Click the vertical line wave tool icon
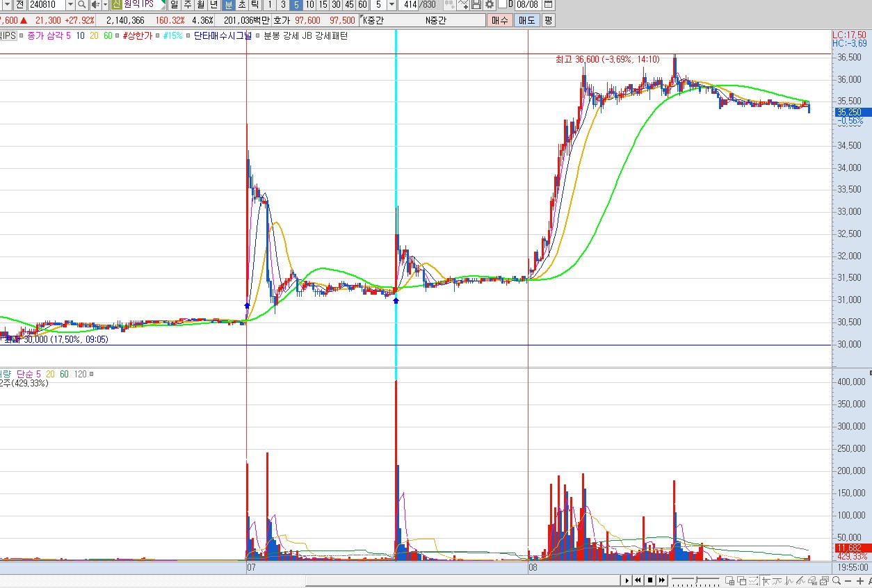The image size is (872, 588). click(x=789, y=581)
